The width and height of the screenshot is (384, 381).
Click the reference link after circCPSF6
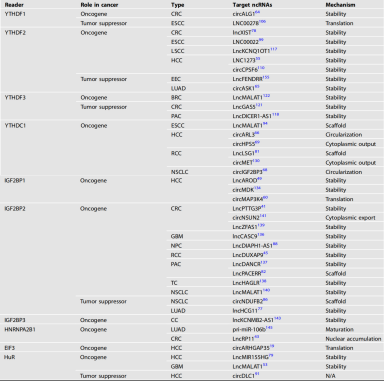(261, 68)
